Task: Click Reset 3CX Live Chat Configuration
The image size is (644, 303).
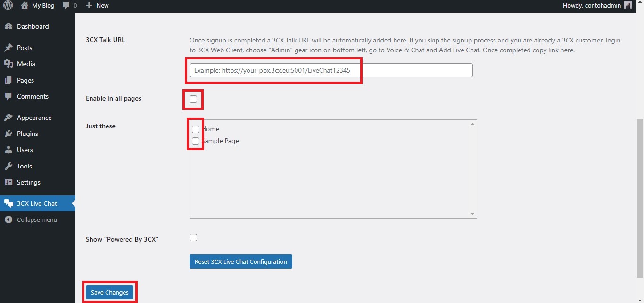Action: tap(240, 261)
